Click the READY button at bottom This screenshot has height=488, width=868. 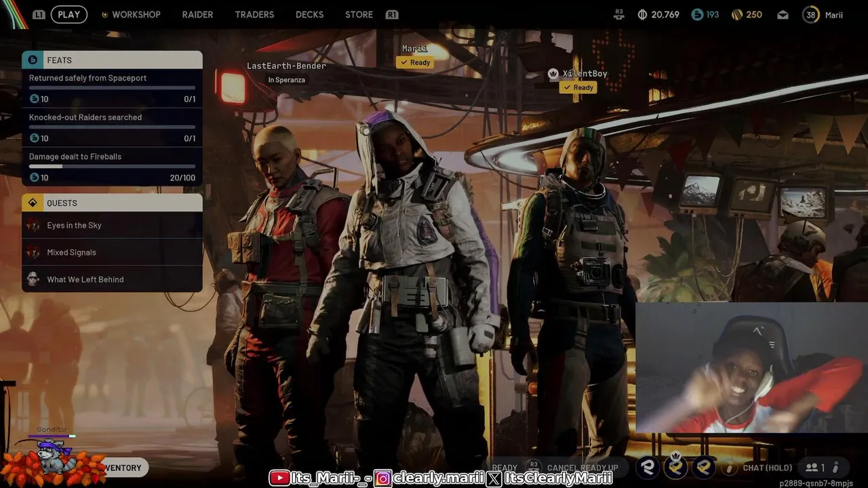click(x=505, y=468)
